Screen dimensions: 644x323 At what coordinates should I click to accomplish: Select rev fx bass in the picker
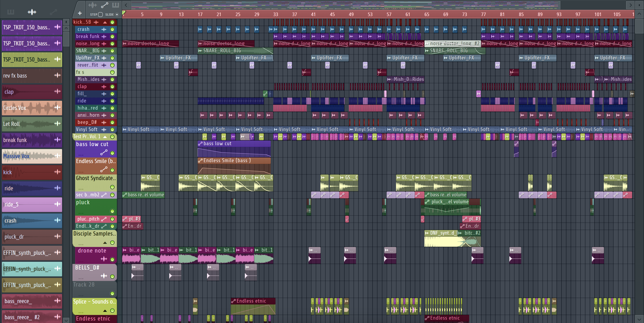[x=32, y=76]
